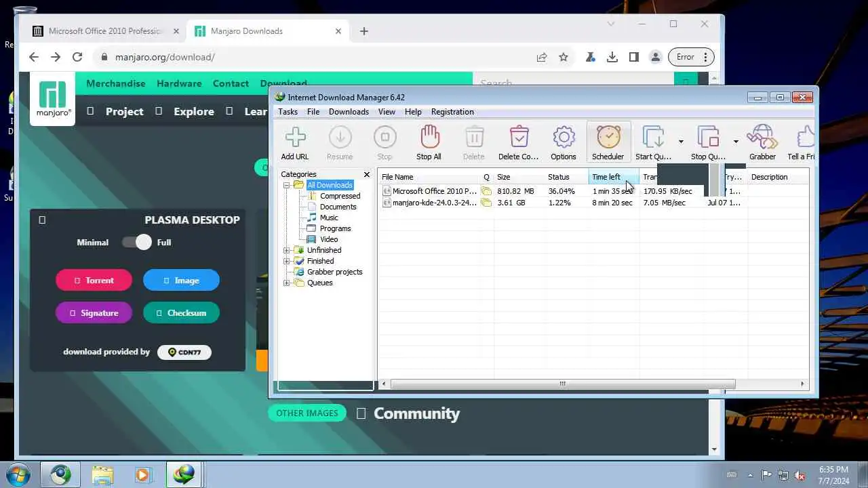Open Stop Queue dropdown arrow

pos(736,142)
